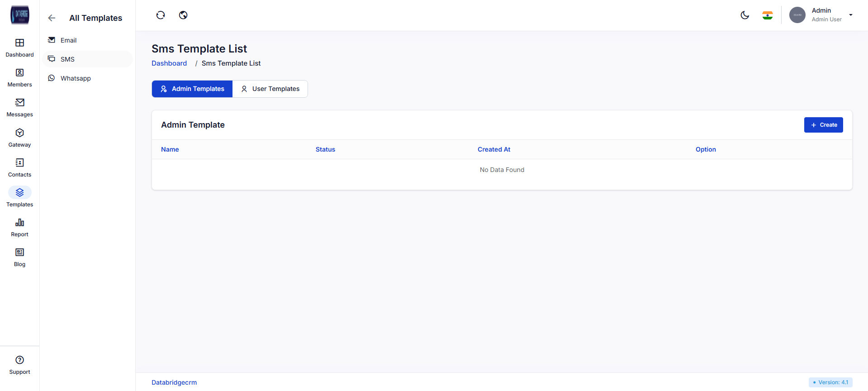Click the Create button
Image resolution: width=868 pixels, height=391 pixels.
823,125
